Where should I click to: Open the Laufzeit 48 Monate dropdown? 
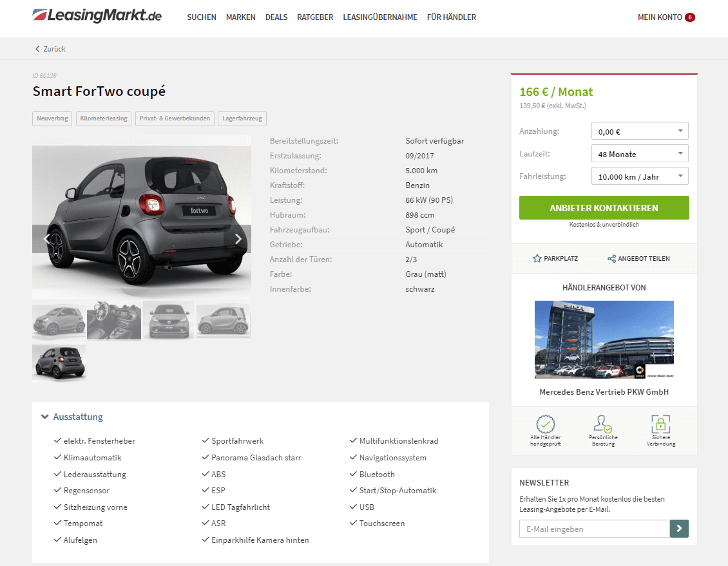(639, 153)
